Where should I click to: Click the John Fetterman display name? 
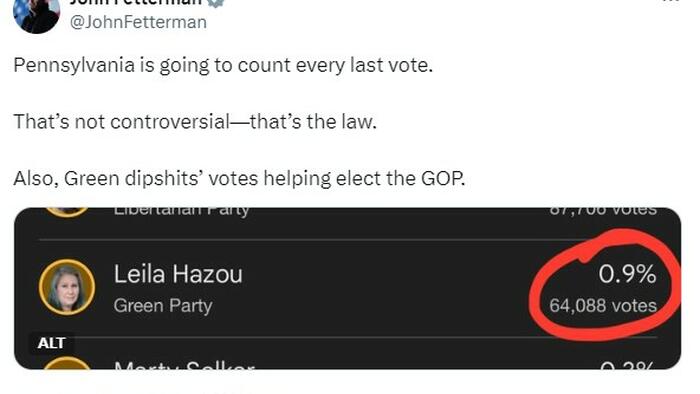[135, 3]
